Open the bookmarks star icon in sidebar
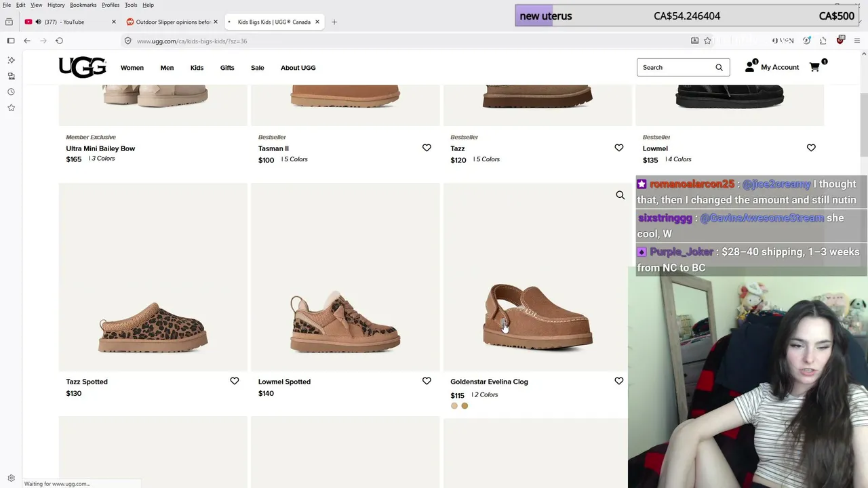Image resolution: width=868 pixels, height=488 pixels. coord(11,108)
